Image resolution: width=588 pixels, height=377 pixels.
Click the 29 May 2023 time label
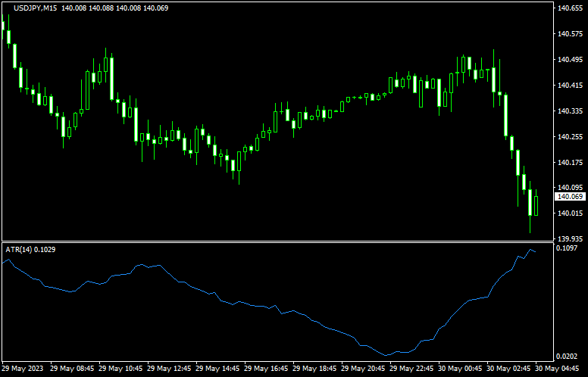(x=23, y=369)
